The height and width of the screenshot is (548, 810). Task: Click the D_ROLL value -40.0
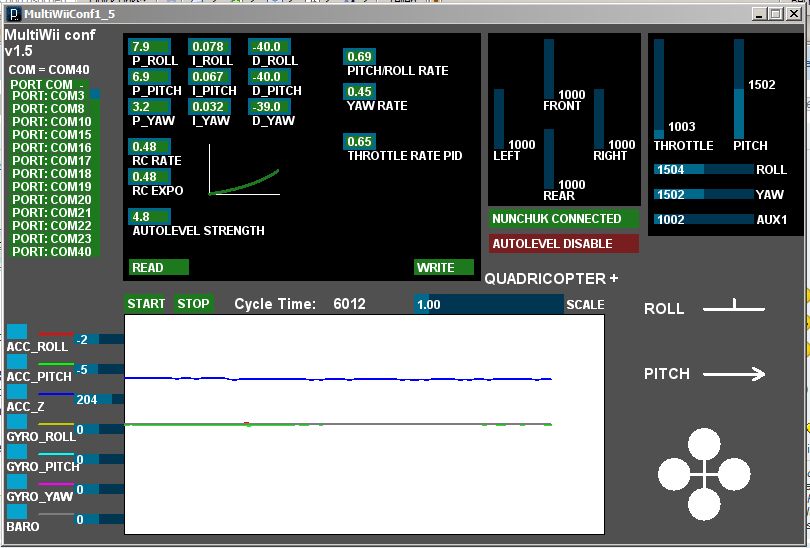tap(269, 46)
